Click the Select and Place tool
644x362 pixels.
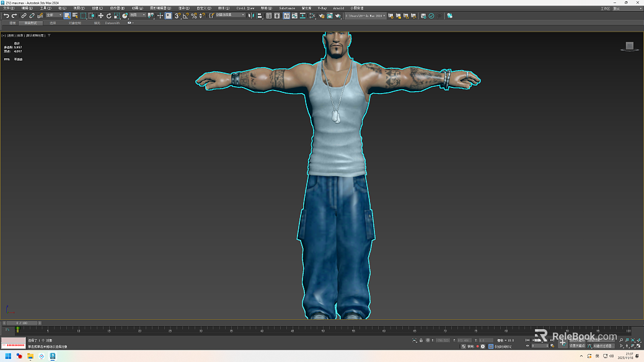pyautogui.click(x=125, y=15)
